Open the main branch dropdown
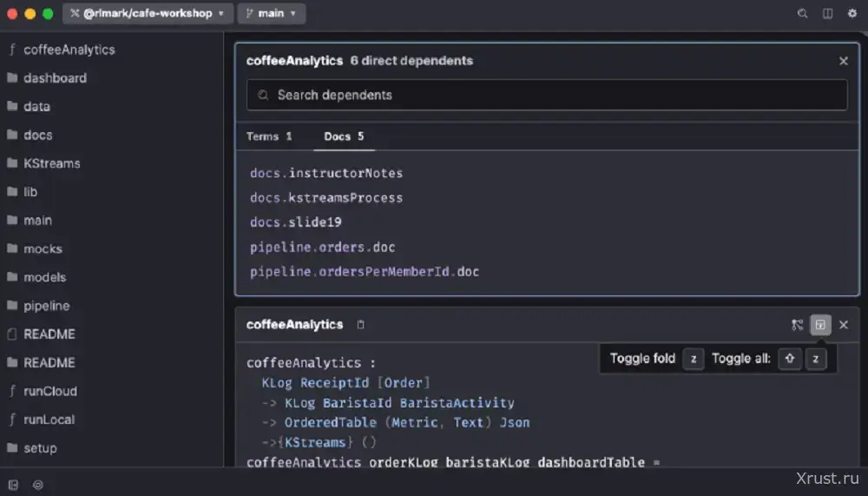This screenshot has height=496, width=868. pyautogui.click(x=270, y=14)
